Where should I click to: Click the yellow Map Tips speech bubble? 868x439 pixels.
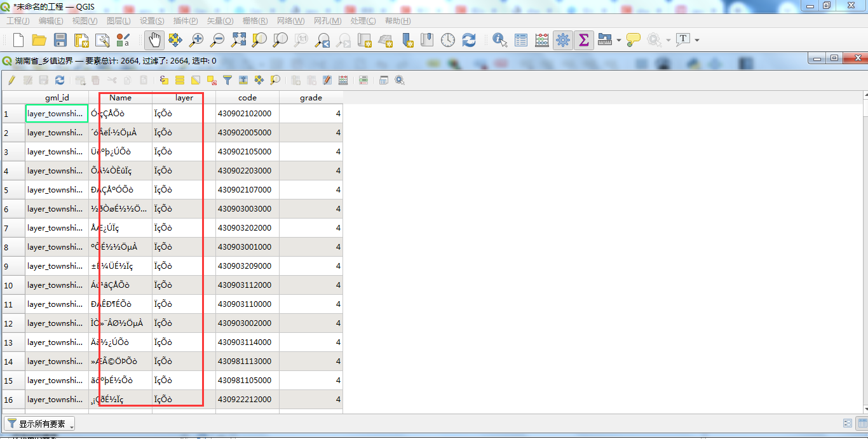633,40
